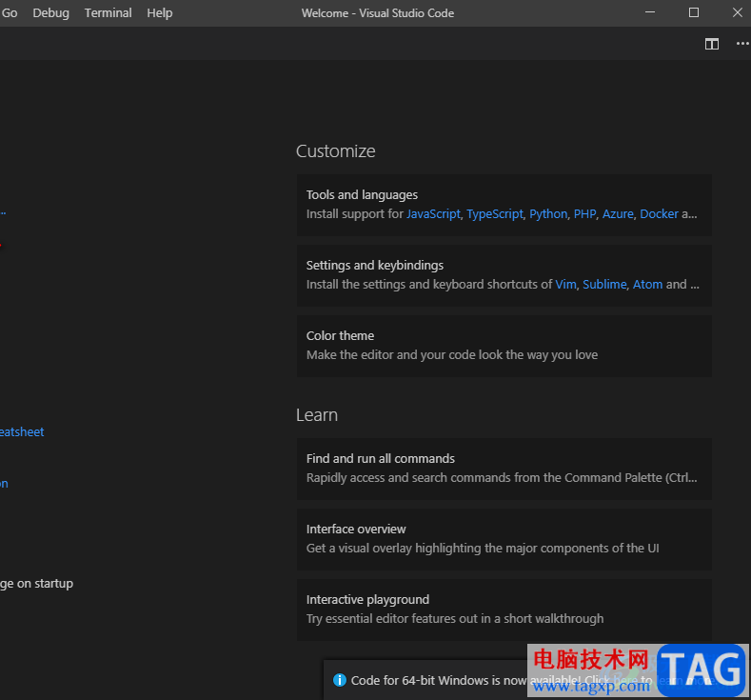Open the Debug menu

50,13
